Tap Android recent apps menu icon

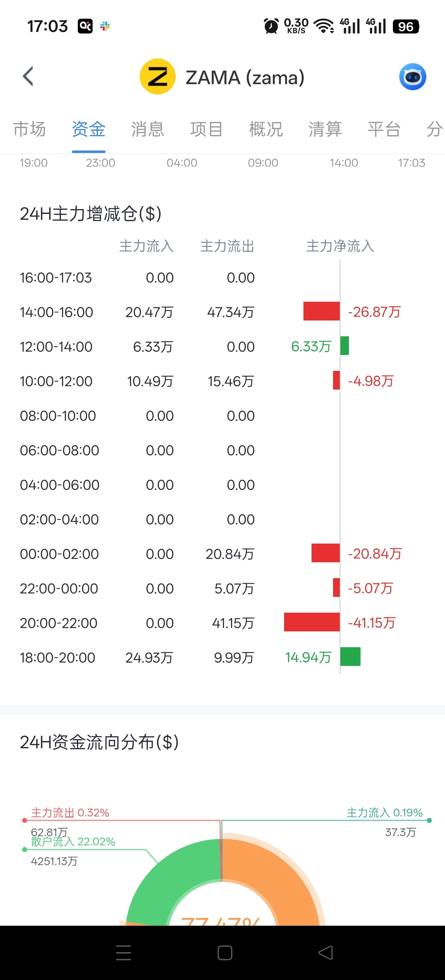[124, 953]
